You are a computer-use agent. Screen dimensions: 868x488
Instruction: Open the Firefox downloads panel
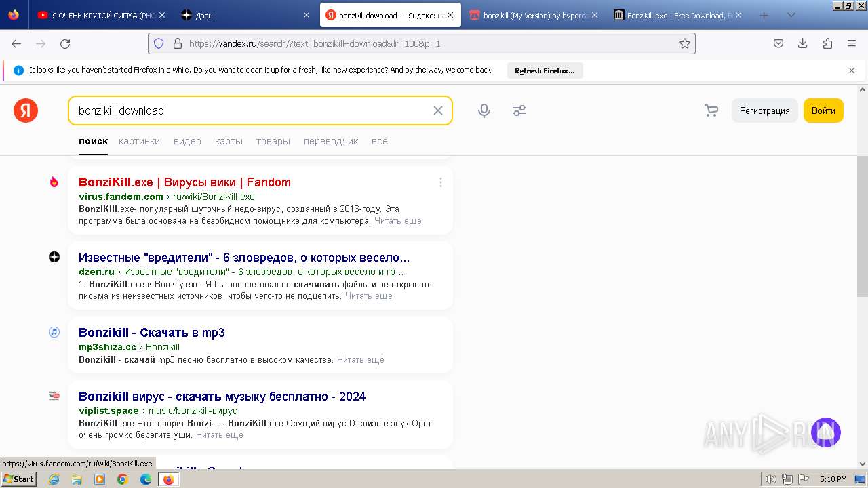tap(803, 43)
